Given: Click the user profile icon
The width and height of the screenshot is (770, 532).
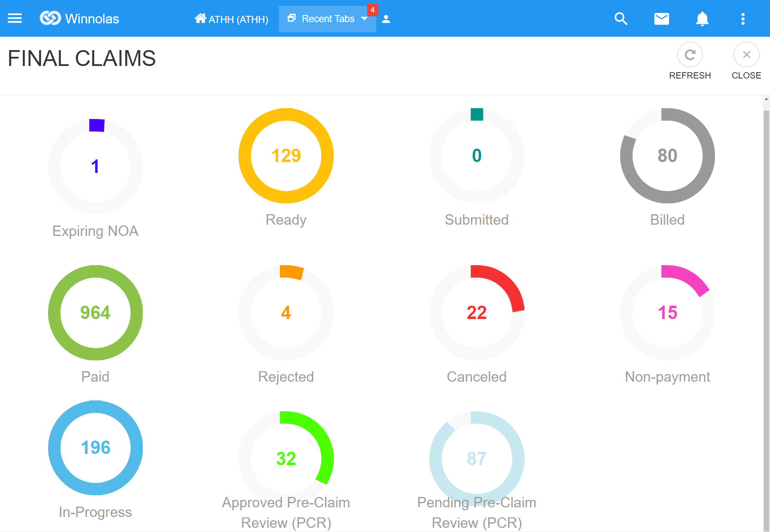Looking at the screenshot, I should (386, 19).
